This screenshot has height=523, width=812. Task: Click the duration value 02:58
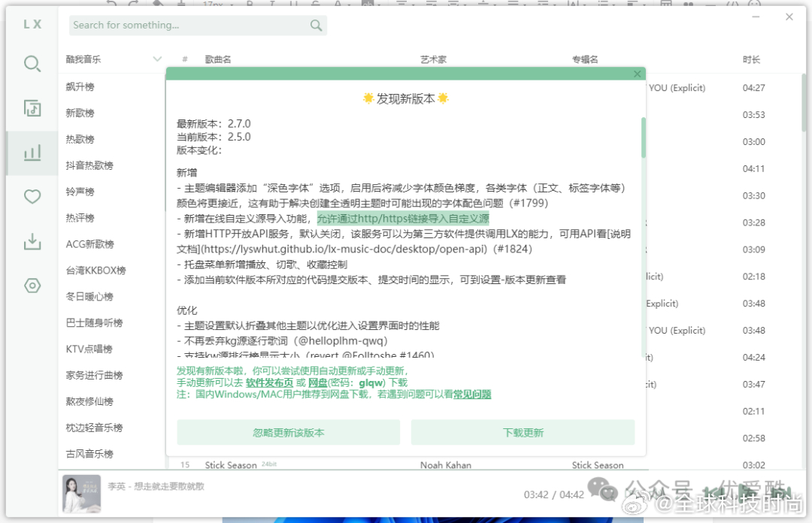click(753, 438)
